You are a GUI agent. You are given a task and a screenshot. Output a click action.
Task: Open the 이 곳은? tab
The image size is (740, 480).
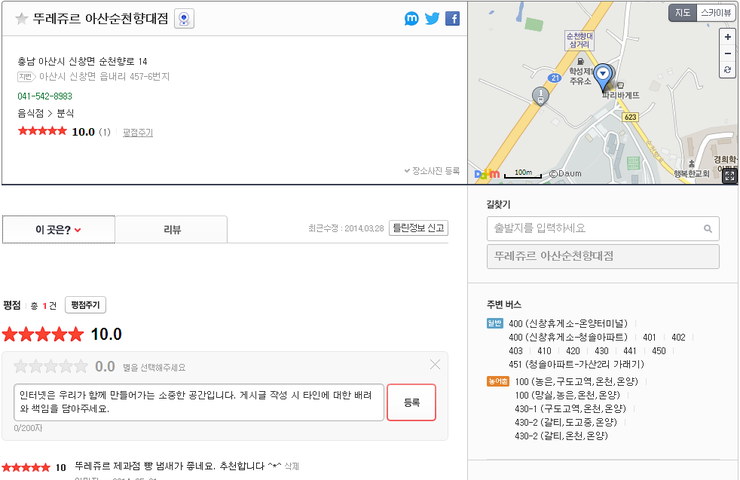59,230
